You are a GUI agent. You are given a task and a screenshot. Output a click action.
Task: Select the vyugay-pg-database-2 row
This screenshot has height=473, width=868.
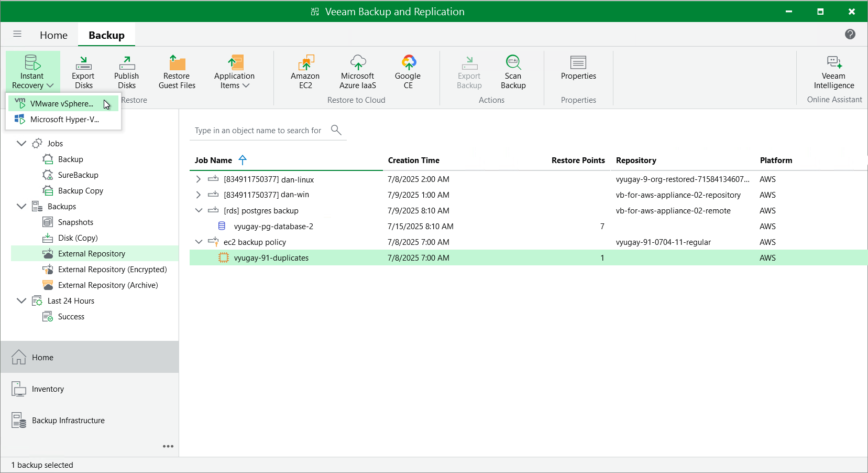(529, 227)
